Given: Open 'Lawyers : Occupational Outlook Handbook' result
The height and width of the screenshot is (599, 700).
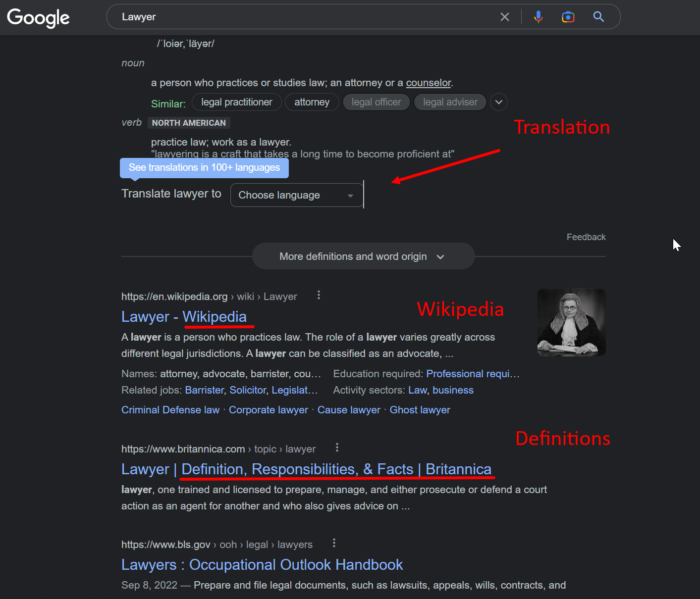Looking at the screenshot, I should click(x=262, y=565).
